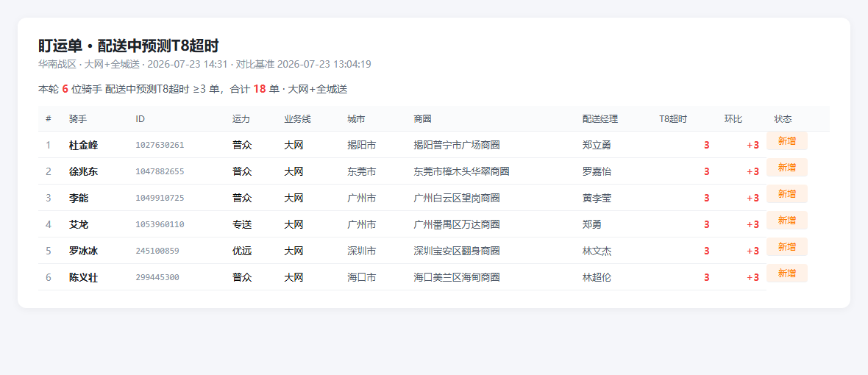Click 广州番禺区万达商圈 cell
Viewport: 868px width, 375px height.
457,224
